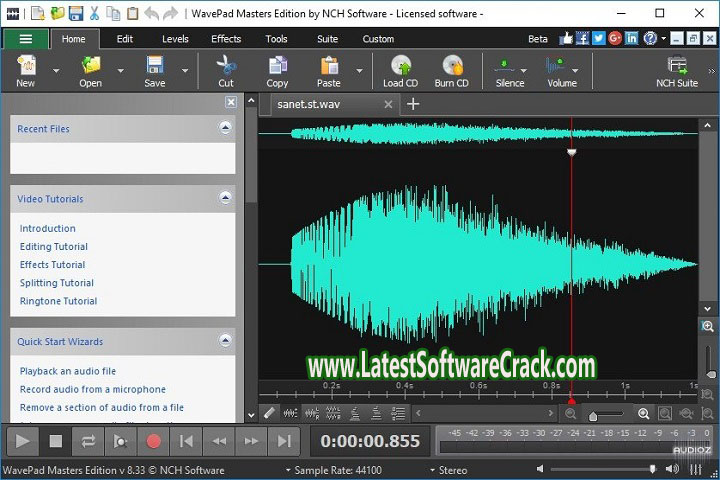Open the Levels tab
Screen dimensions: 720x480
tap(175, 39)
